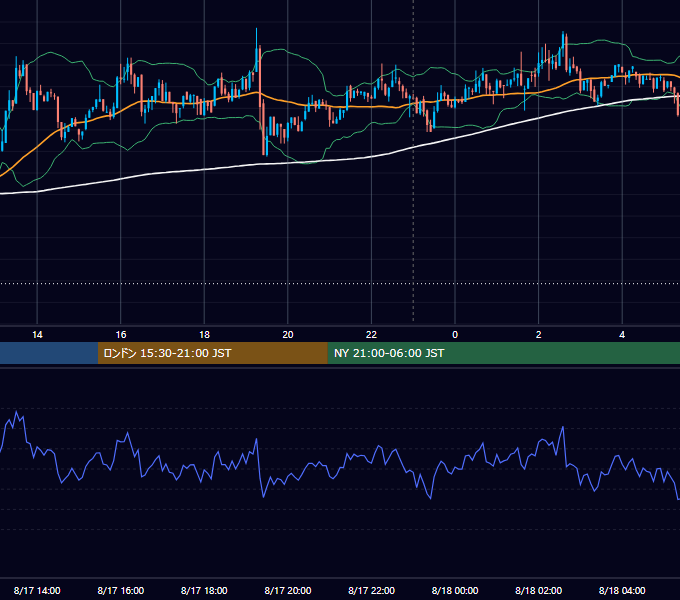Click hour label 0 on price chart axis
The height and width of the screenshot is (600, 680).
455,335
